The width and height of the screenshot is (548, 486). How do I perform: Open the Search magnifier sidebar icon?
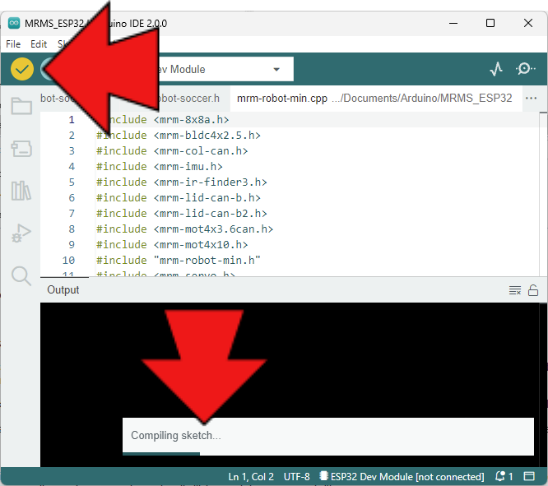coord(21,276)
